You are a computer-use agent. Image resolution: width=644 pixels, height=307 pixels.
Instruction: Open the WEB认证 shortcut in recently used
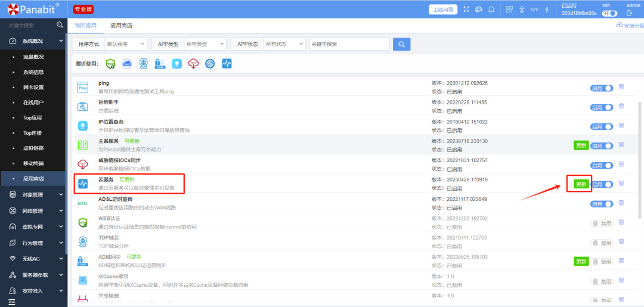click(110, 64)
